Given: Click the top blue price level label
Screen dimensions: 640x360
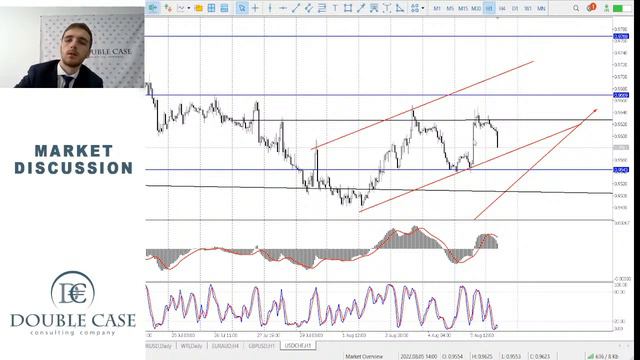Looking at the screenshot, I should [x=621, y=36].
